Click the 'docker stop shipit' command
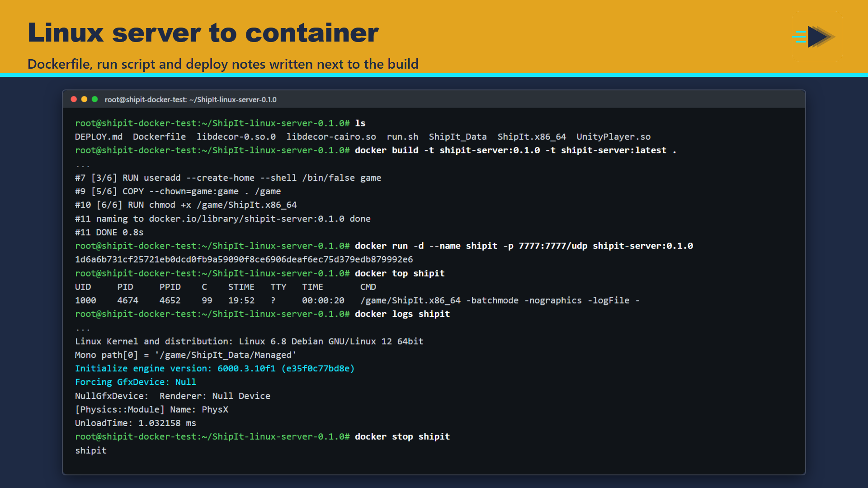This screenshot has width=868, height=488. pos(402,436)
